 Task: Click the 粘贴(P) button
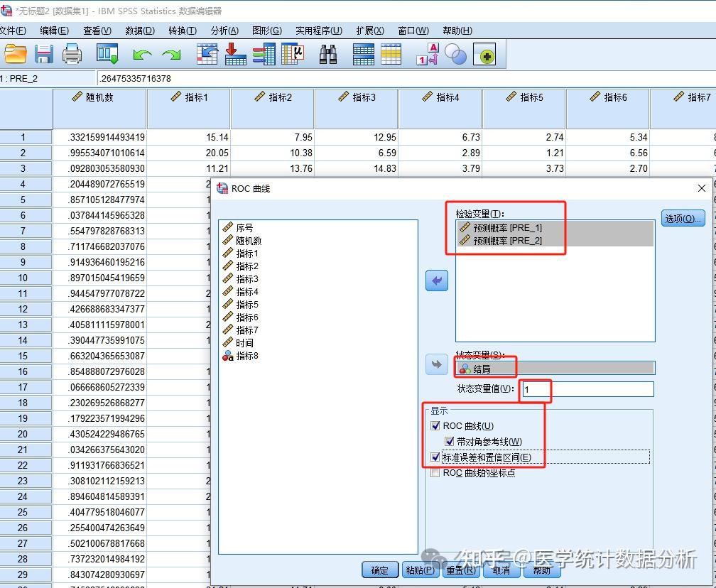(x=420, y=570)
